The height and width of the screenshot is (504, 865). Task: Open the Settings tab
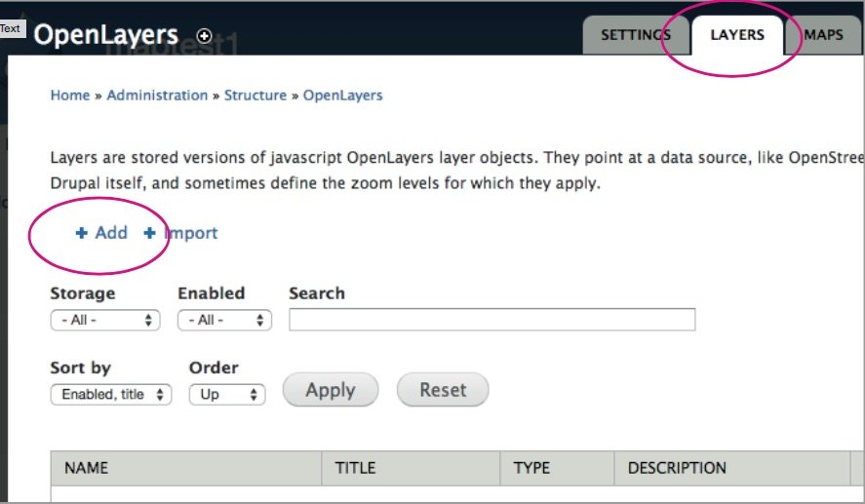[635, 35]
